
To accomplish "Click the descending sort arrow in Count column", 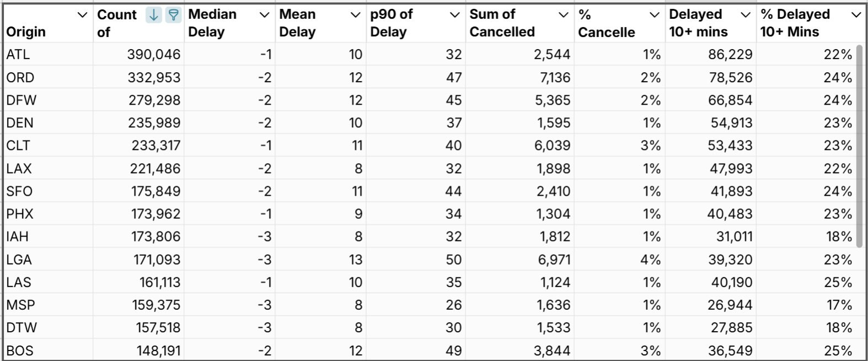I will tap(154, 15).
